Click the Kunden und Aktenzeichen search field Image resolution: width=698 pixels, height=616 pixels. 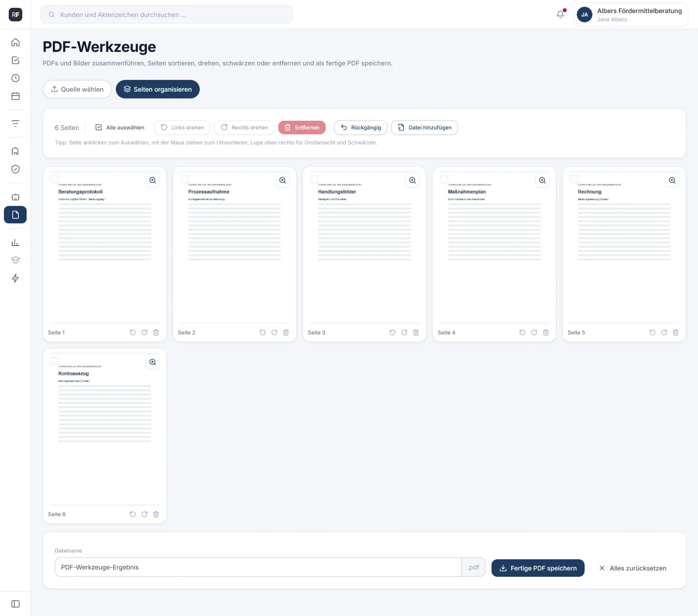point(167,14)
